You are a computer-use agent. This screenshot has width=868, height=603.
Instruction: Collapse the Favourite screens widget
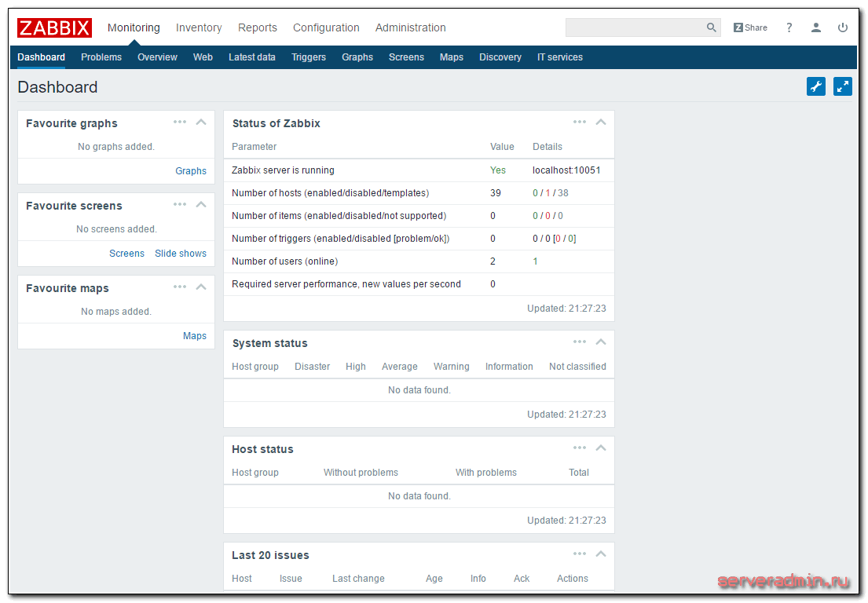(201, 205)
